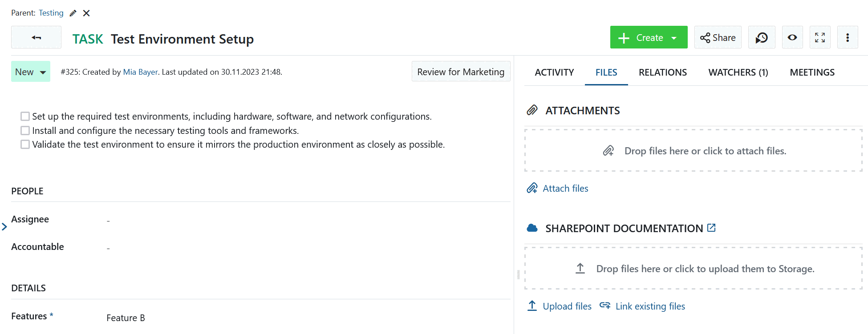Remove the parent using the X icon

pos(86,13)
